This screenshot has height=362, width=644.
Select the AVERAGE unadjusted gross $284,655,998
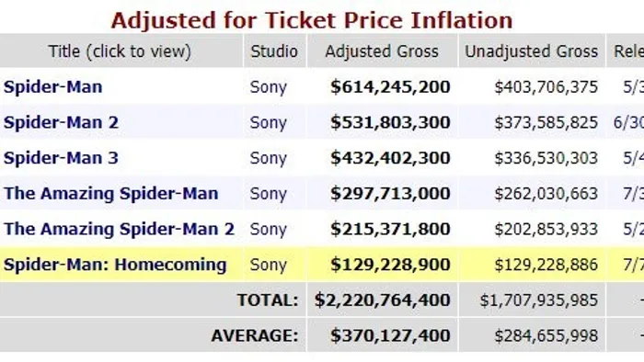[x=546, y=336]
